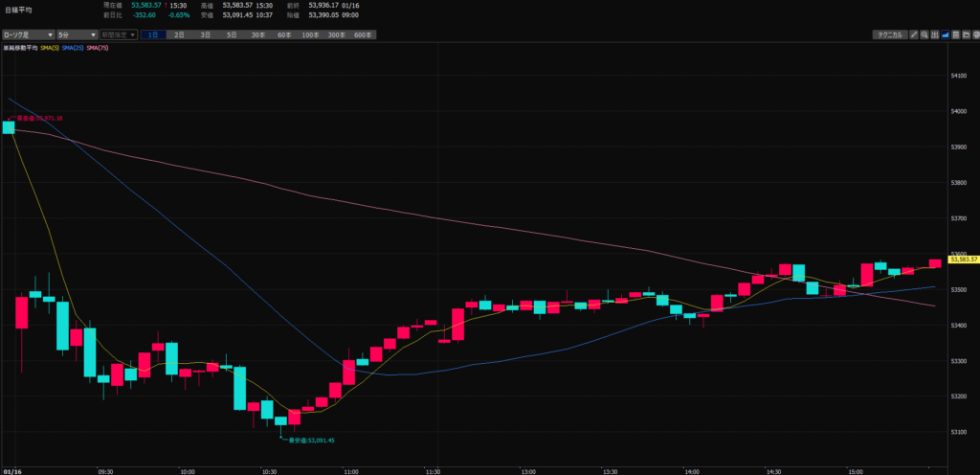Toggle the blue area chart icon
Screen dimensions: 980x475
point(945,34)
